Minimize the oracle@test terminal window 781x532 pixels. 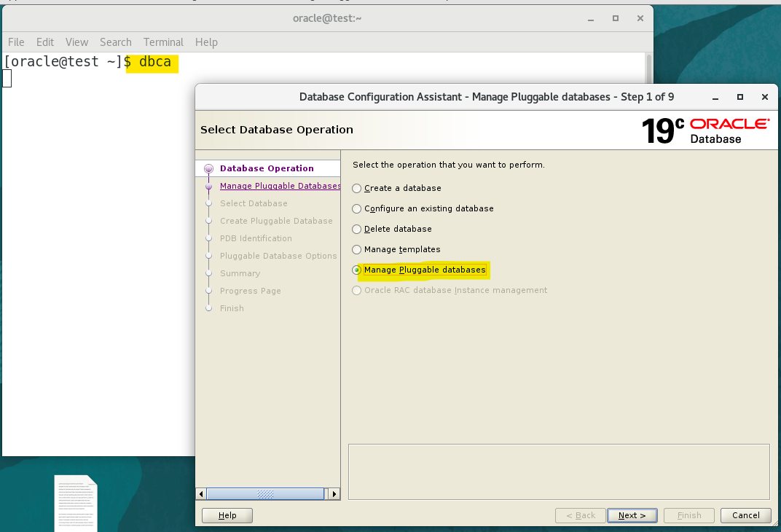coord(591,18)
